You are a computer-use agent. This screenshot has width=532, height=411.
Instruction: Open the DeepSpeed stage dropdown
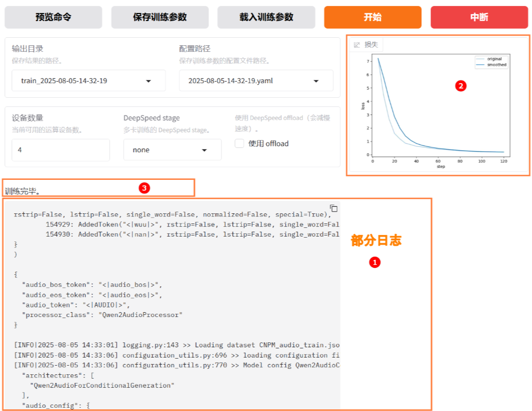click(172, 150)
